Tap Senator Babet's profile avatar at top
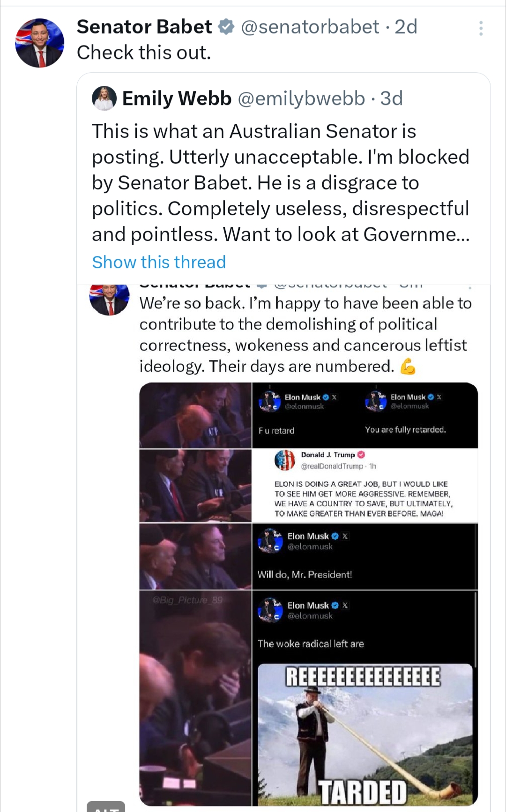 [39, 43]
